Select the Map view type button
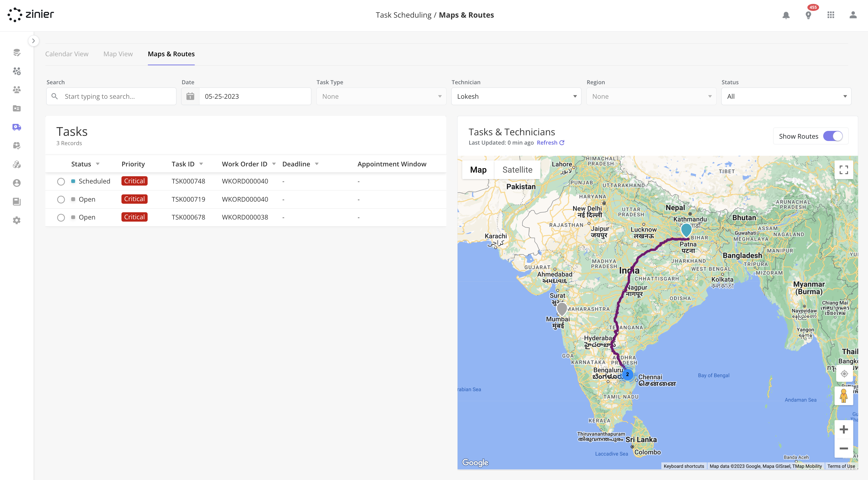This screenshot has width=868, height=480. pyautogui.click(x=478, y=170)
